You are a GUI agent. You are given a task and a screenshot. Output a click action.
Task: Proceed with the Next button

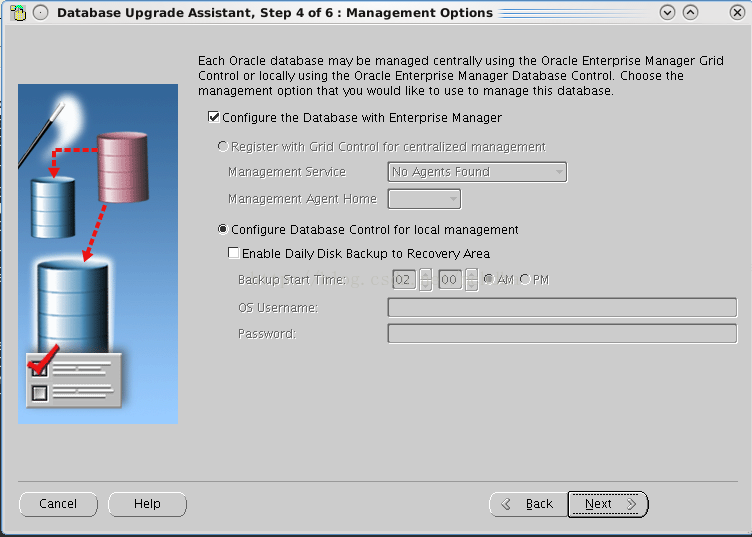[x=608, y=504]
